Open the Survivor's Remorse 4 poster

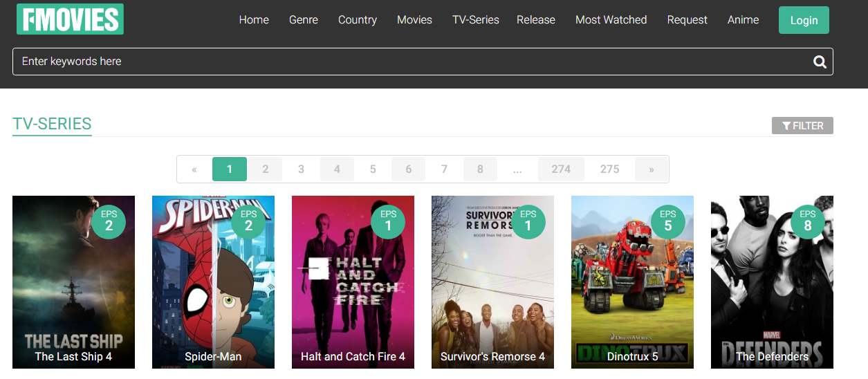click(492, 281)
